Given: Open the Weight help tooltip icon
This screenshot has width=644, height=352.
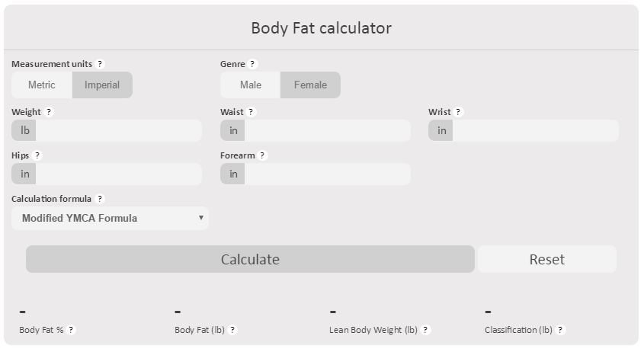Looking at the screenshot, I should [x=49, y=112].
